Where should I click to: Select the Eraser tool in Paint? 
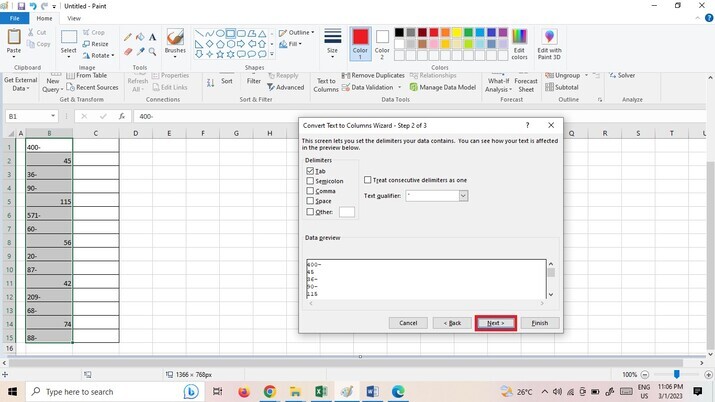click(128, 52)
